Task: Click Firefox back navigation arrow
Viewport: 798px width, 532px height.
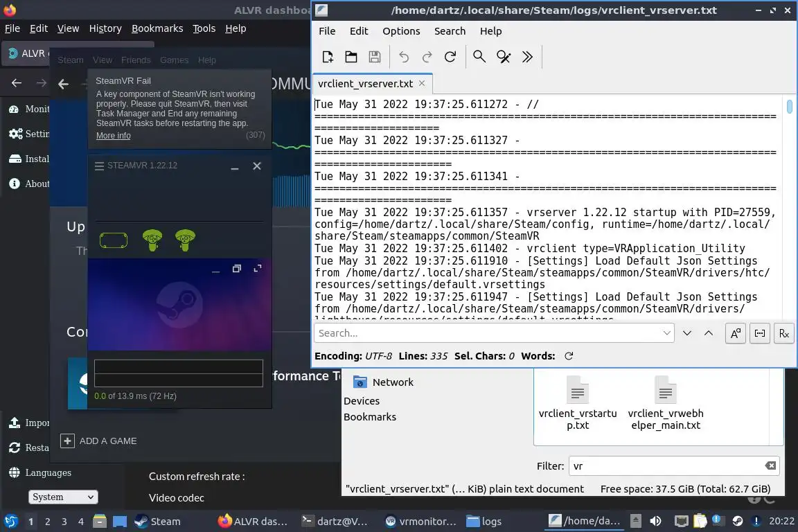Action: (17, 83)
